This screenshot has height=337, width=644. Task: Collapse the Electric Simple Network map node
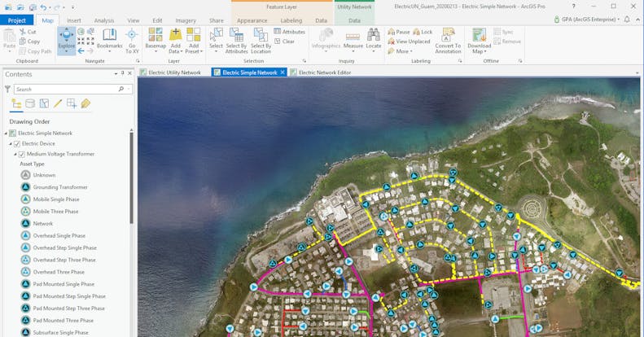point(6,133)
